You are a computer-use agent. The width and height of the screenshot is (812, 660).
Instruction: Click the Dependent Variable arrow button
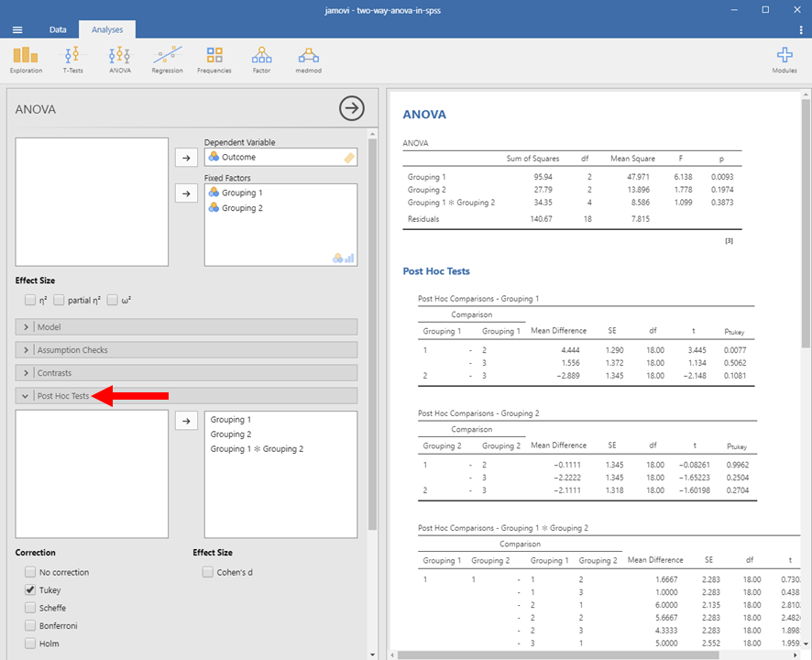tap(186, 158)
